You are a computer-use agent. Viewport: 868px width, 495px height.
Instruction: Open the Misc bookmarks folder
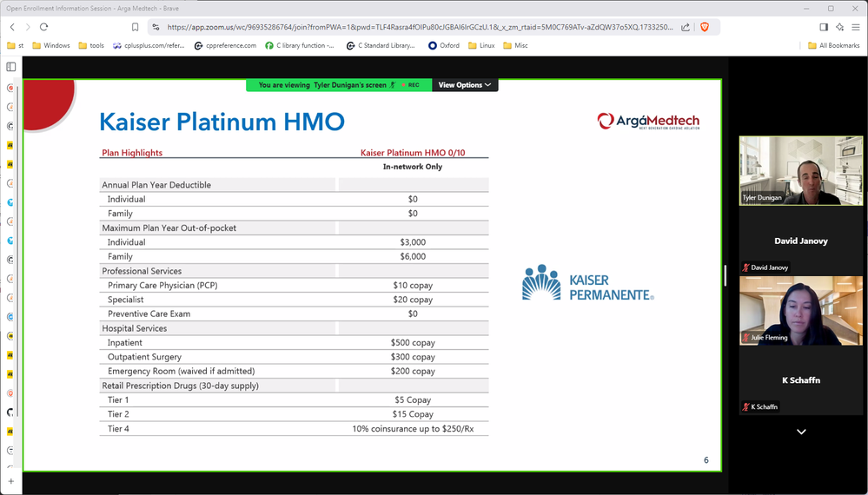click(515, 45)
